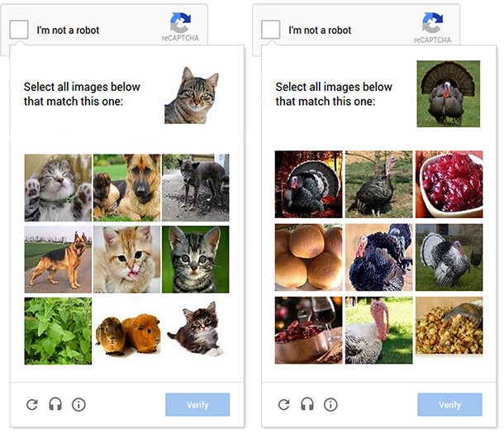Reload the turkey captcha challenge
Viewport: 504px width, 433px height.
click(284, 405)
